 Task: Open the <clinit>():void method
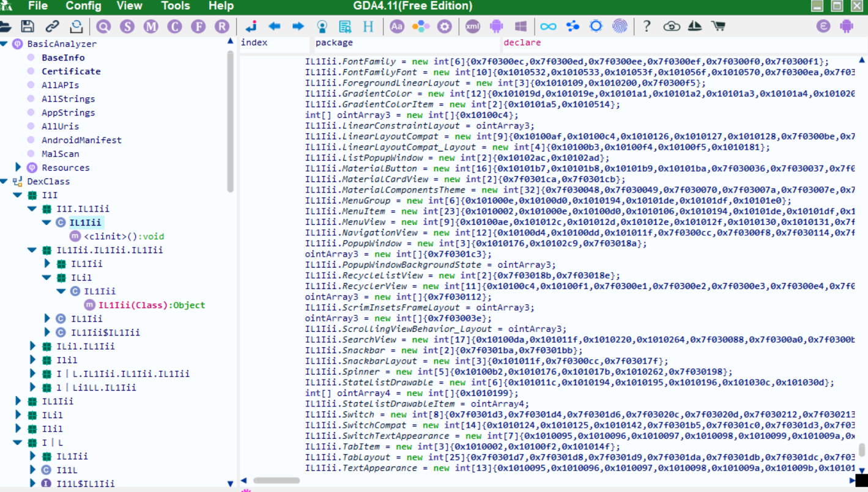coord(124,237)
